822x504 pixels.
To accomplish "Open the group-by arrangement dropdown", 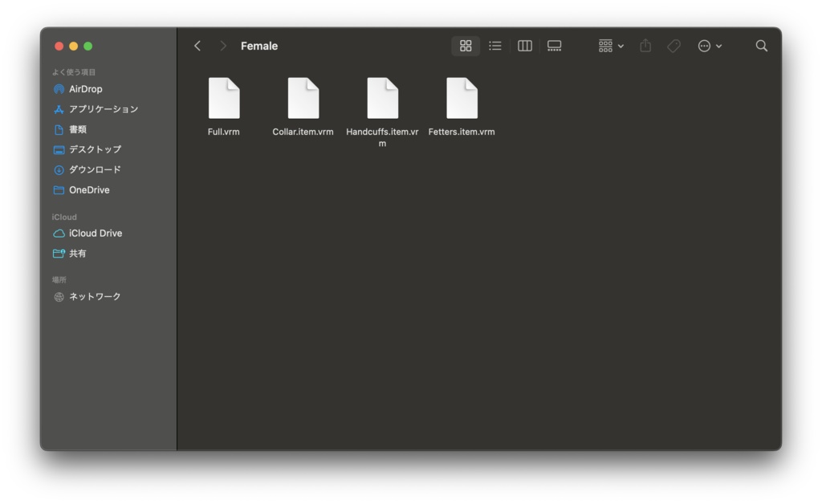I will coord(611,46).
